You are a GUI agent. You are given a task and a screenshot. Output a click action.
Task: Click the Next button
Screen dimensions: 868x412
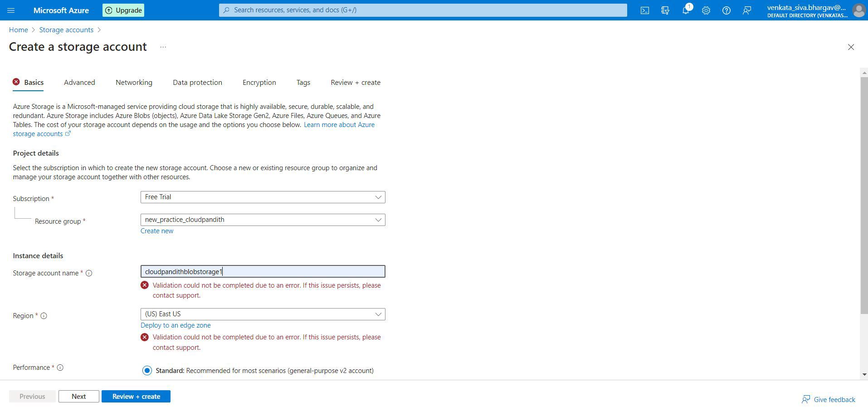78,397
